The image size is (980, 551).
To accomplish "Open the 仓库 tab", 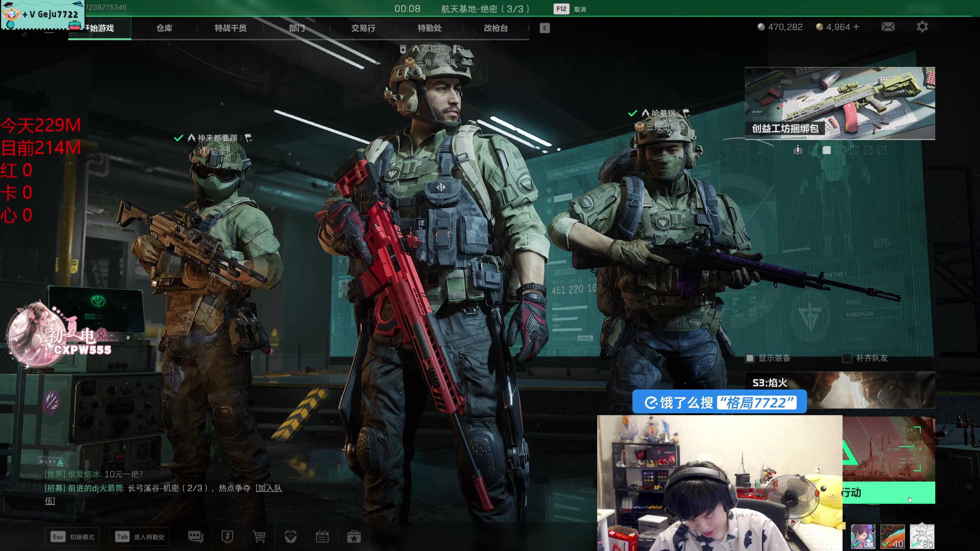I will point(164,28).
